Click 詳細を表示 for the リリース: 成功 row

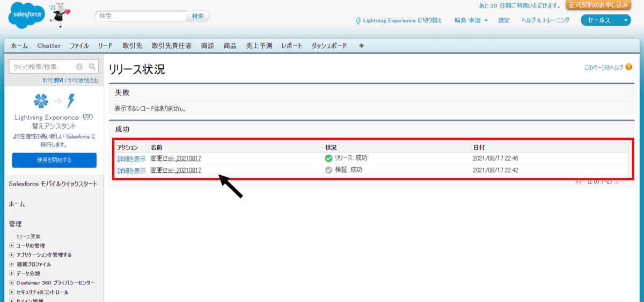131,159
